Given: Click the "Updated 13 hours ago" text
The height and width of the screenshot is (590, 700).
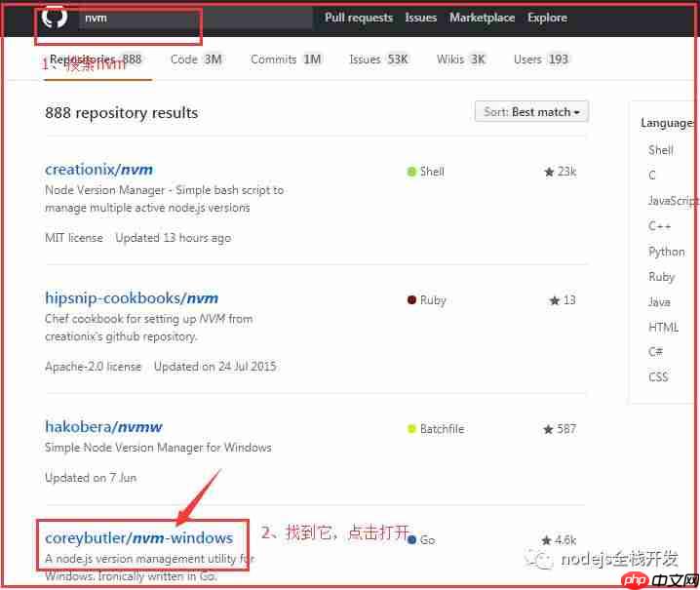Looking at the screenshot, I should point(174,238).
